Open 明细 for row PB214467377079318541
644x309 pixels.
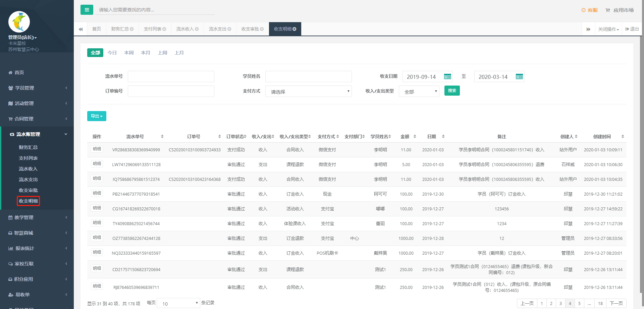click(97, 193)
